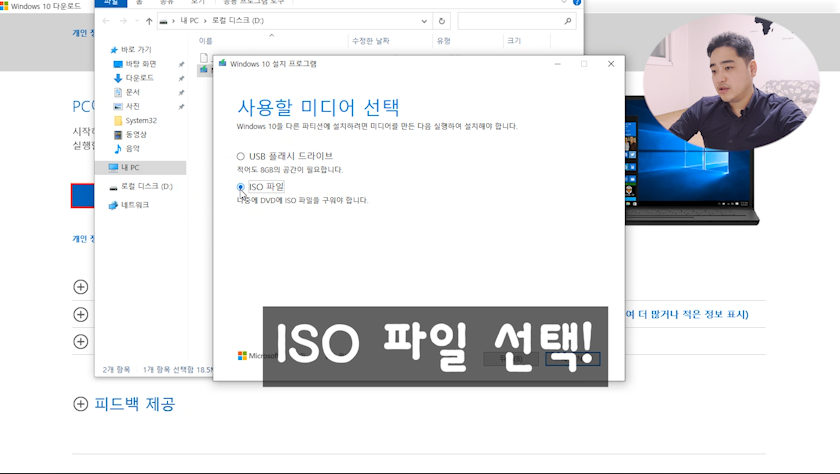Click 내 PC in the address breadcrumb
The width and height of the screenshot is (840, 474).
[189, 20]
